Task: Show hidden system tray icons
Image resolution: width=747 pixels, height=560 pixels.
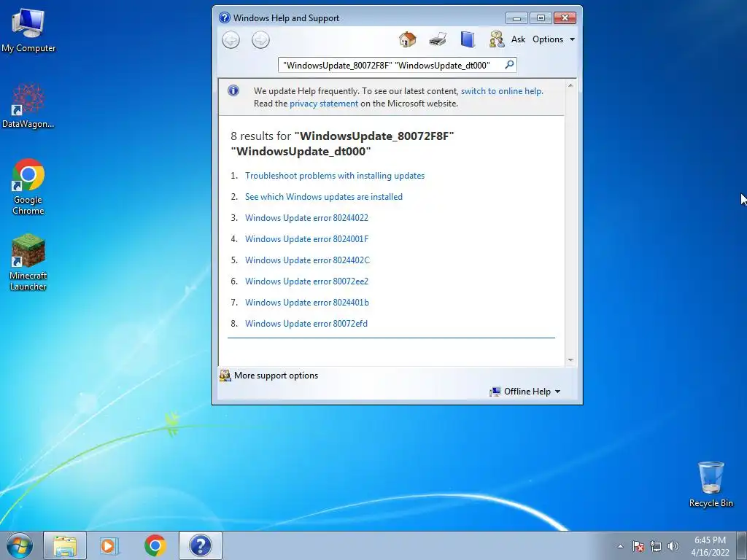Action: click(x=620, y=546)
